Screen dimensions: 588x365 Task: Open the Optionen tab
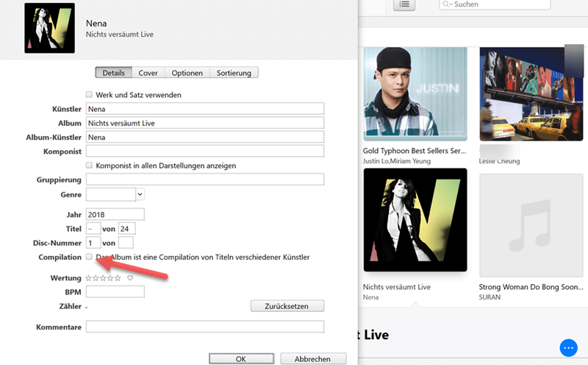(x=187, y=73)
